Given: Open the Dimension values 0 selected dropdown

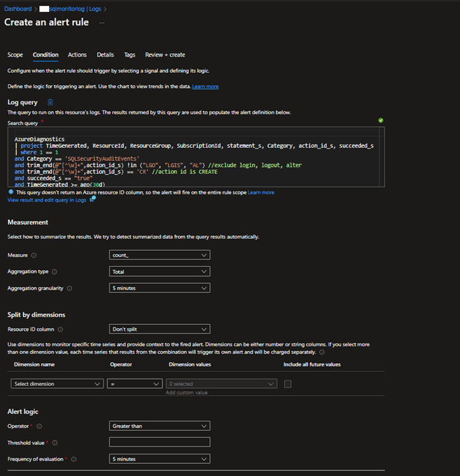Looking at the screenshot, I should [222, 384].
